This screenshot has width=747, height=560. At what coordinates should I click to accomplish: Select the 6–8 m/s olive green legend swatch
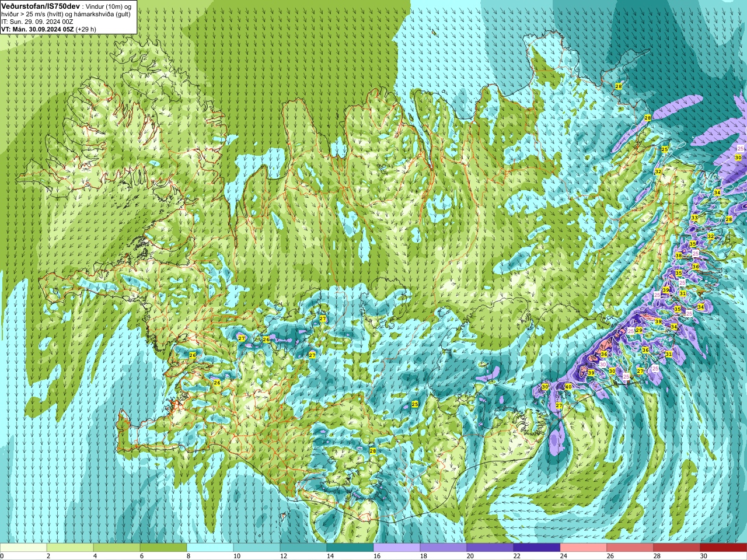click(x=163, y=548)
